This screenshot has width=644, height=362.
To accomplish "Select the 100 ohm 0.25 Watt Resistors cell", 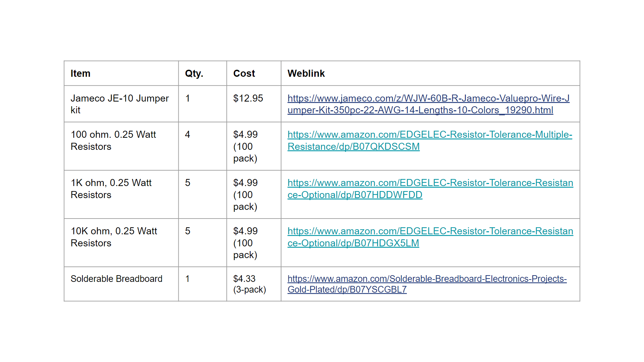I will 113,140.
